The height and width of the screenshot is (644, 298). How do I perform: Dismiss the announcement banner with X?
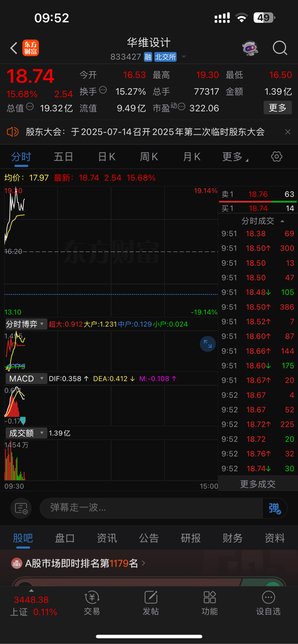click(288, 132)
